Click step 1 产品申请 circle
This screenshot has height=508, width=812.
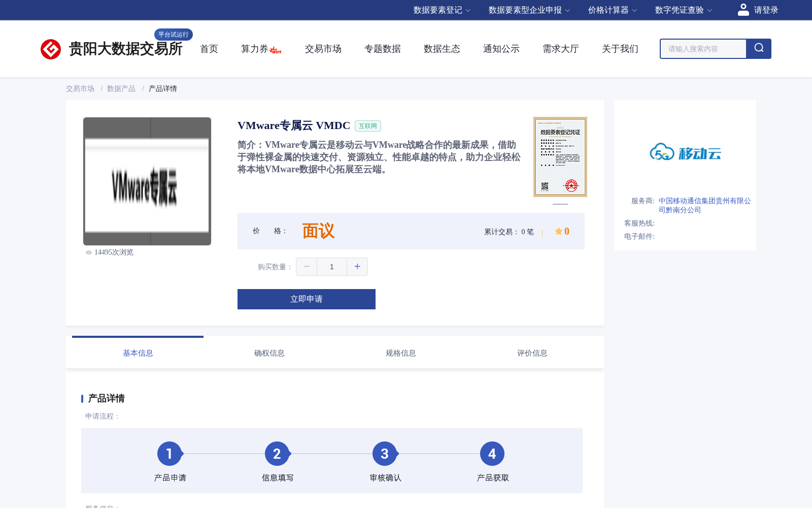pyautogui.click(x=170, y=454)
